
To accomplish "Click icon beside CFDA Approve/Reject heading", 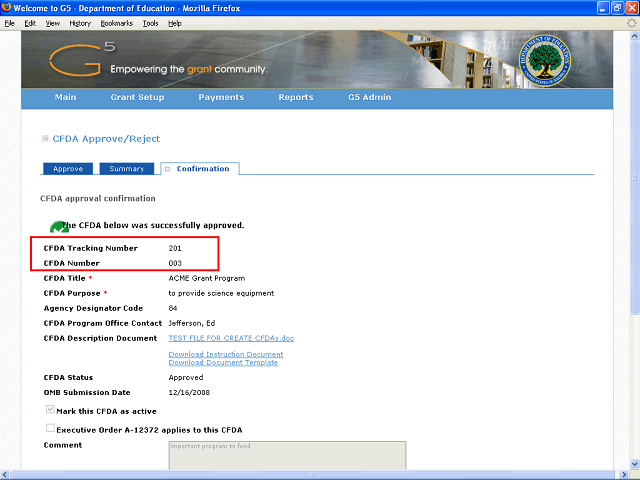I will pos(45,139).
